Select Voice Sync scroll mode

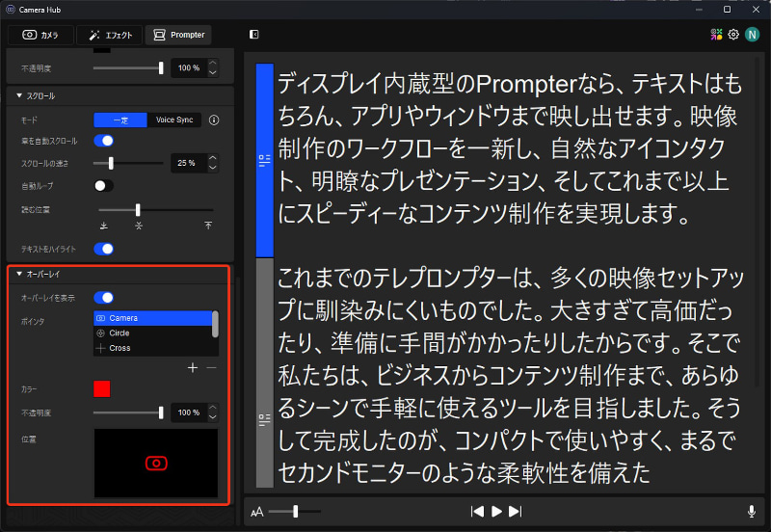pyautogui.click(x=174, y=120)
